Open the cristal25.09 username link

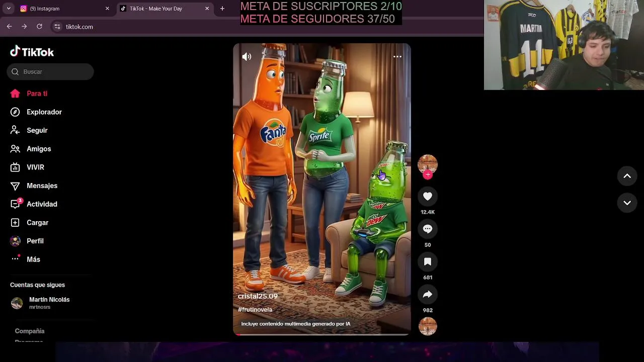click(258, 296)
